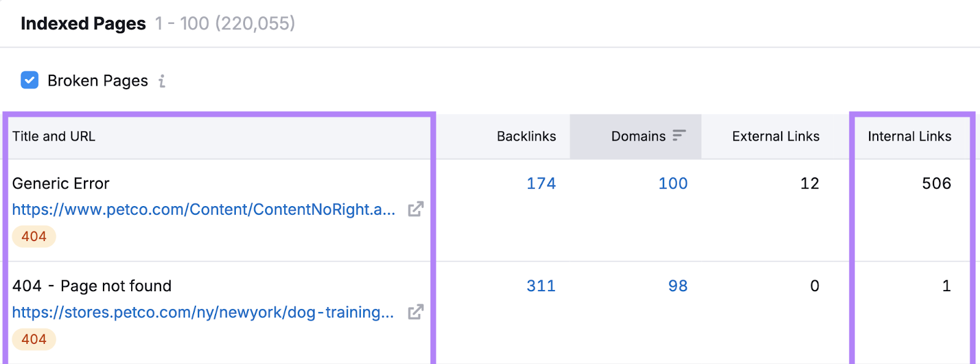Click the Internal Links column header
Image resolution: width=980 pixels, height=364 pixels.
click(x=909, y=136)
